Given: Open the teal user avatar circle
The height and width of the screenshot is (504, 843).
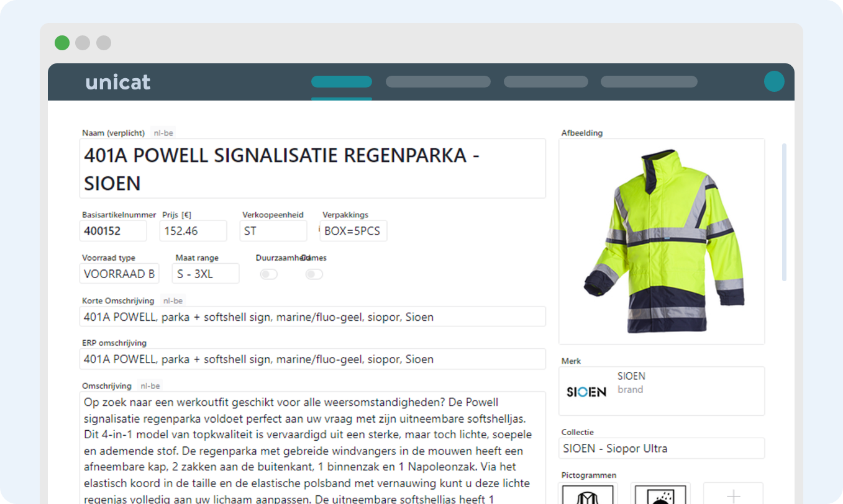Looking at the screenshot, I should click(x=773, y=81).
